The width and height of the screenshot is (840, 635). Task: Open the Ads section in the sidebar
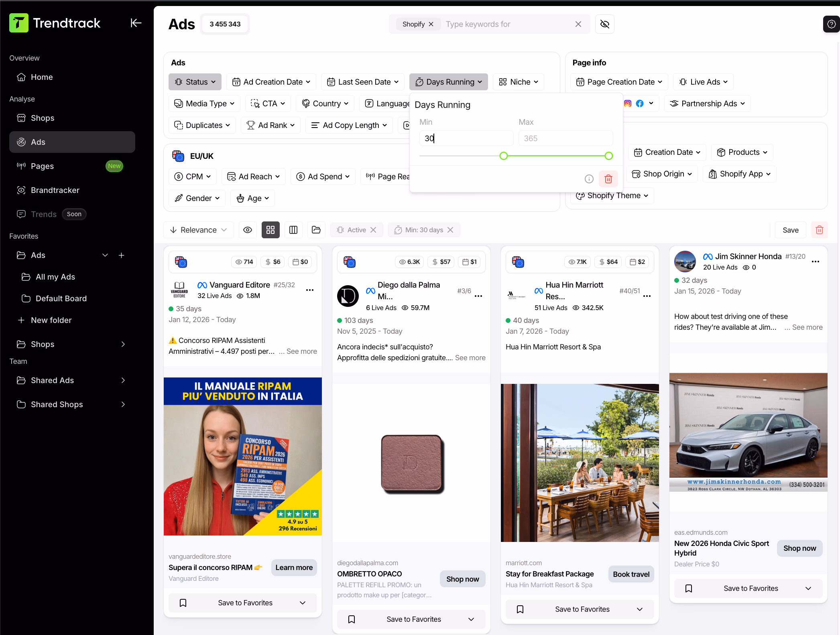(x=37, y=142)
